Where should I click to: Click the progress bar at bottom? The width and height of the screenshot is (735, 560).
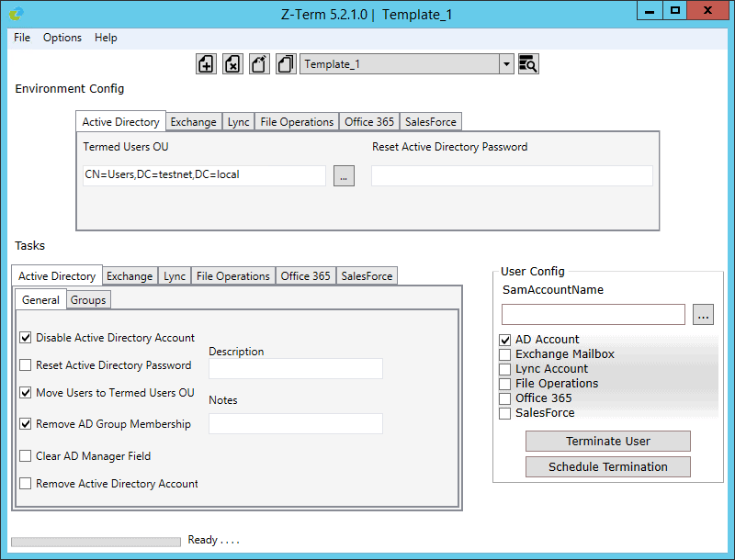tap(96, 542)
